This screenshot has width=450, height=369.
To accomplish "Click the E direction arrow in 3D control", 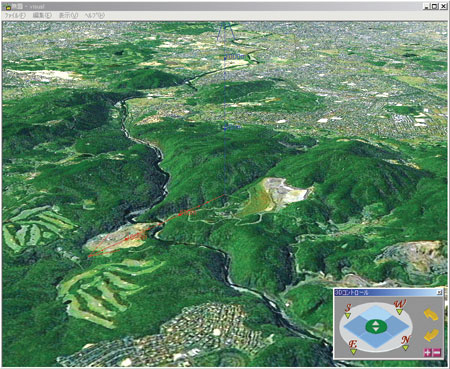I will tap(353, 351).
